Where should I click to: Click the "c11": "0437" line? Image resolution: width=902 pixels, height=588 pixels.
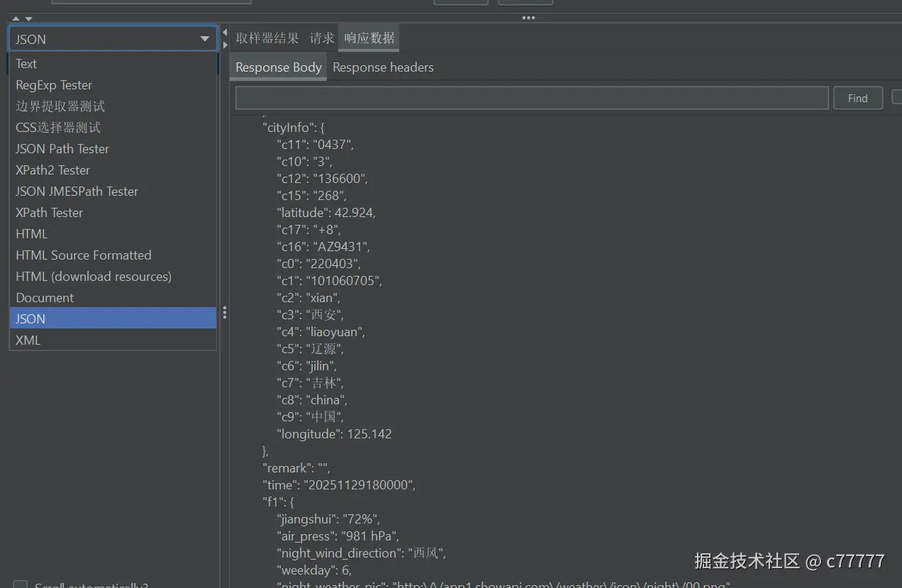[x=315, y=145]
